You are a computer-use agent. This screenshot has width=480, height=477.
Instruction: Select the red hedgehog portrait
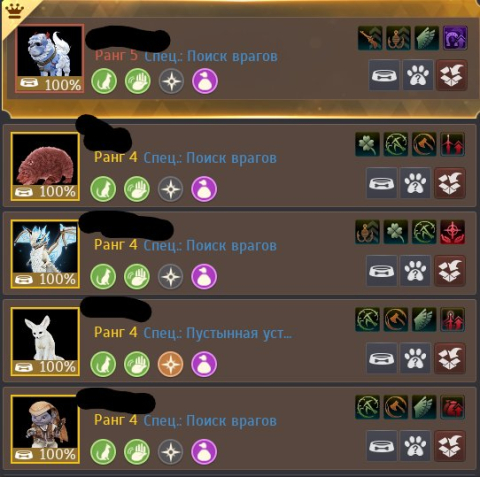(x=45, y=167)
